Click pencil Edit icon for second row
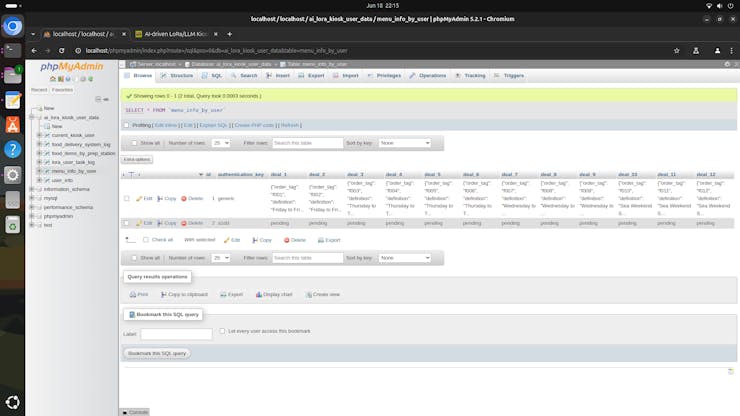The image size is (740, 416). point(139,223)
